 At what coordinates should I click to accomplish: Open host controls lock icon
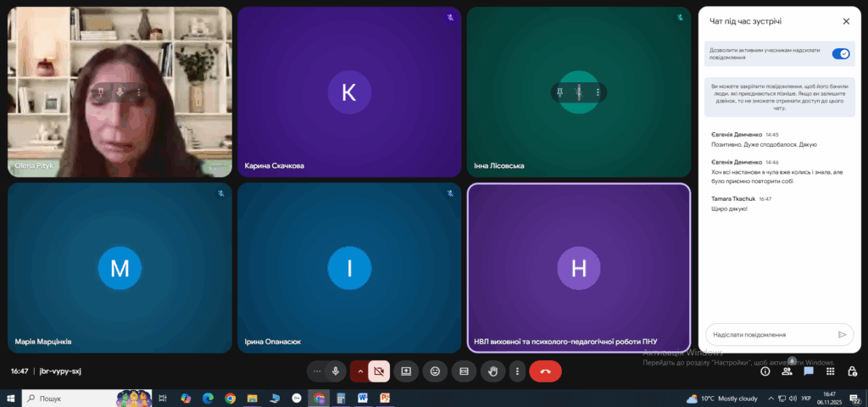853,371
